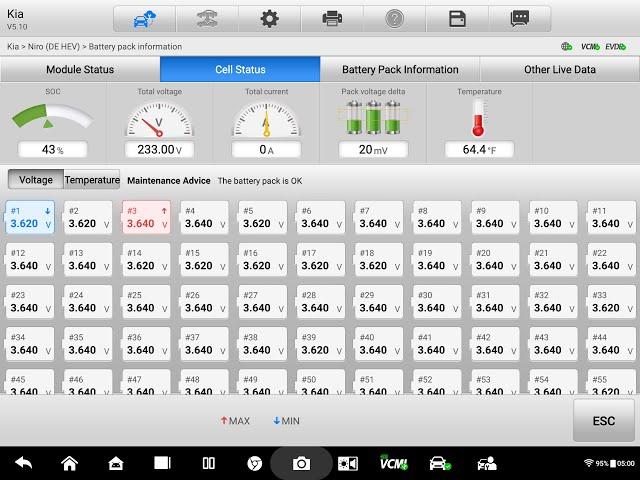
Task: Tap the EVDB status indicator
Action: (616, 47)
